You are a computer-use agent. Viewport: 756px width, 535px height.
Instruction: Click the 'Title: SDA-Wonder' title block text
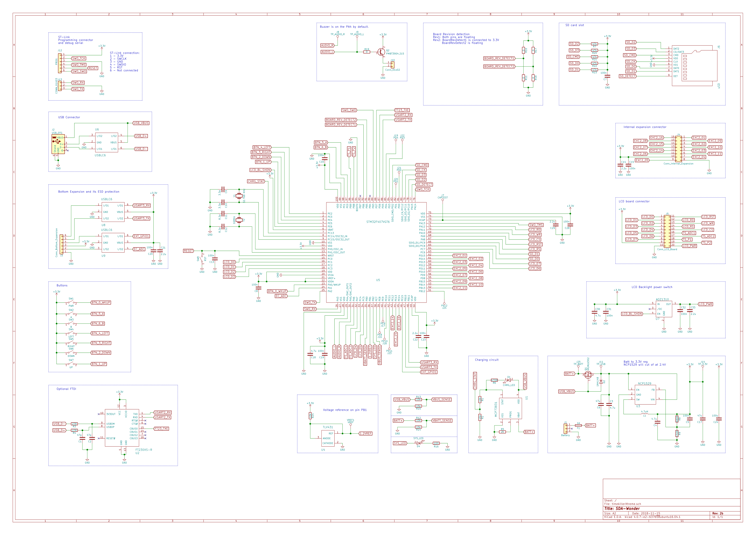coord(622,508)
